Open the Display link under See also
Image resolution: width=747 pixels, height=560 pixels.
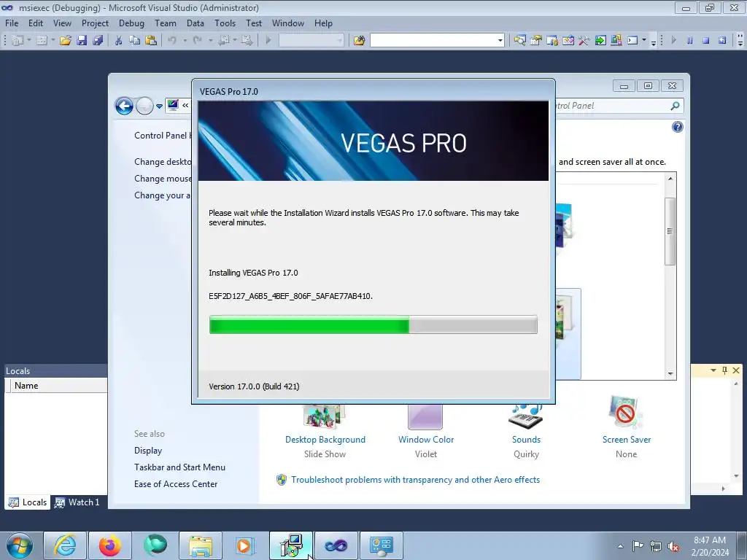coord(148,451)
